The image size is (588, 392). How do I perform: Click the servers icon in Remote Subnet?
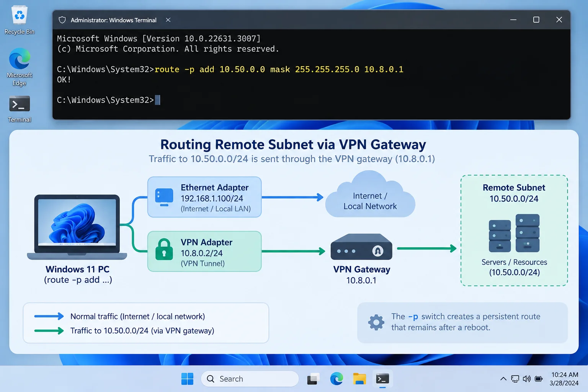[x=514, y=233]
